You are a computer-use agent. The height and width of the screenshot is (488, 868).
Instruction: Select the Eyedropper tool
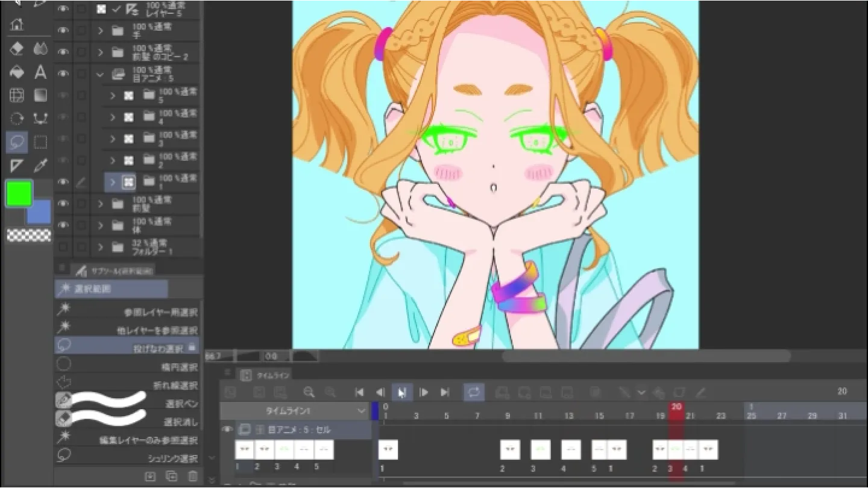tap(40, 165)
